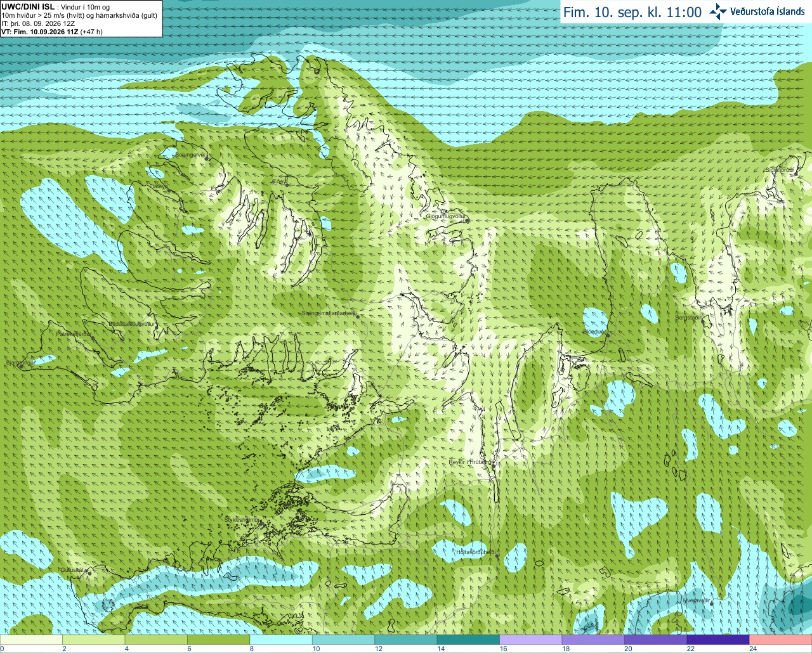Select the Holtavörðuheiði station marker
Viewport: 812px width, 653px height.
point(497,557)
